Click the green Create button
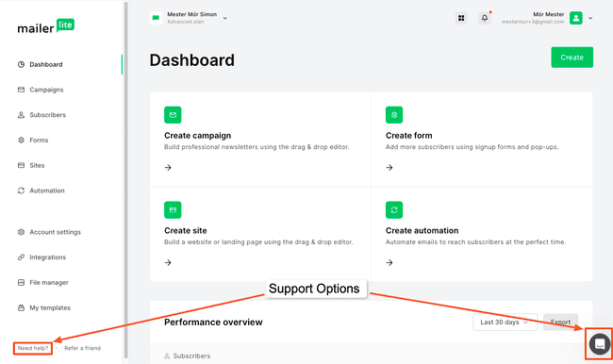613x364 pixels. coord(572,58)
